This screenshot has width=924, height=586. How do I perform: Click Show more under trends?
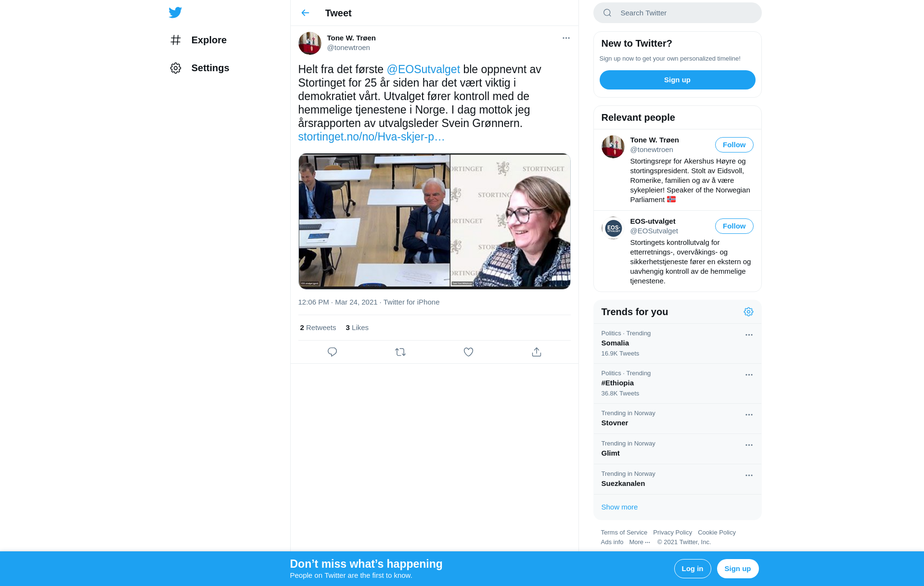coord(619,507)
